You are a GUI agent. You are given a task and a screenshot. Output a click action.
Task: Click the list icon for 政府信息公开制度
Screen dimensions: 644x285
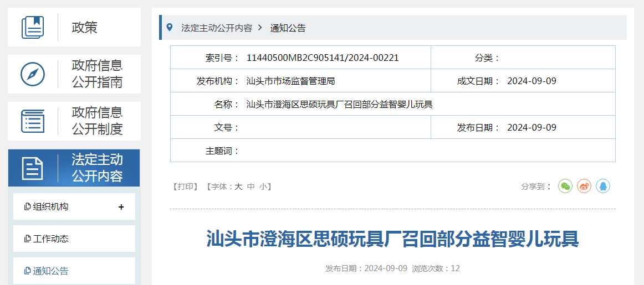[x=33, y=121]
